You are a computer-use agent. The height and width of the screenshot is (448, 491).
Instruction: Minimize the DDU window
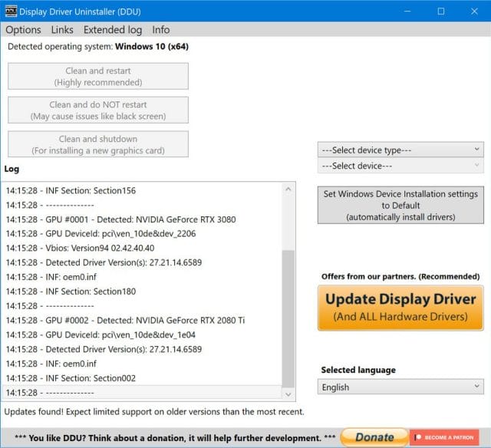point(407,12)
